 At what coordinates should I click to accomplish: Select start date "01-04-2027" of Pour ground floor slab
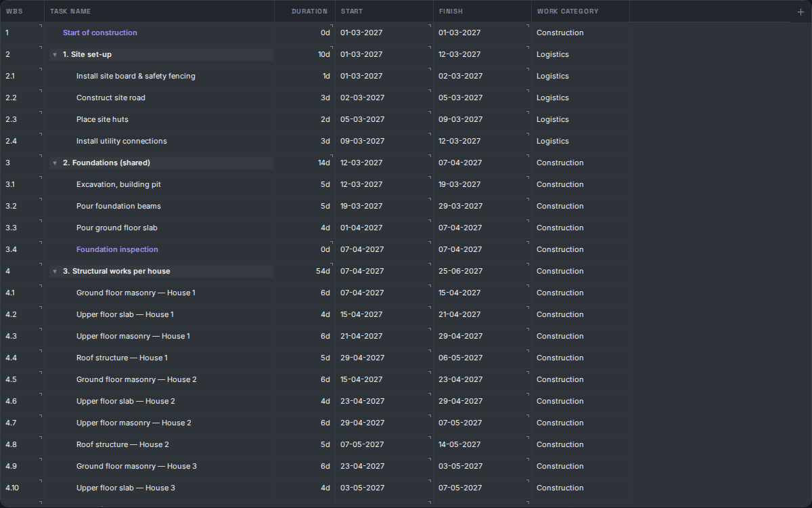click(x=361, y=228)
